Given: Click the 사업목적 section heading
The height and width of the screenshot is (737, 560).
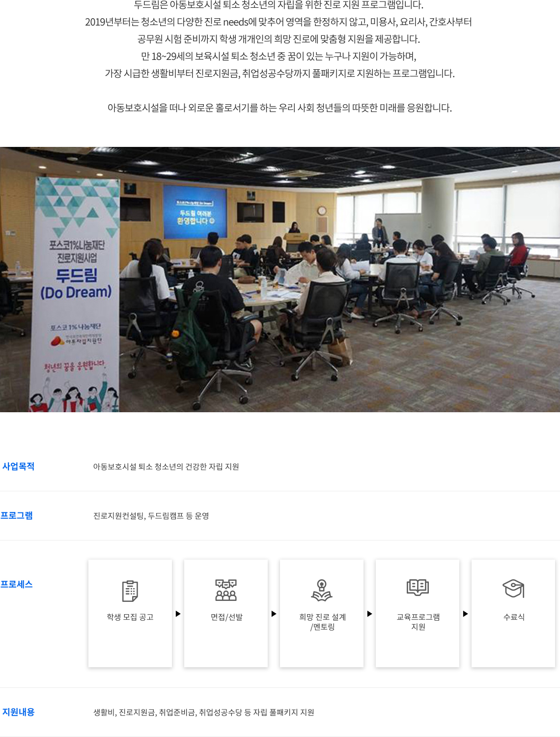Looking at the screenshot, I should [x=18, y=466].
